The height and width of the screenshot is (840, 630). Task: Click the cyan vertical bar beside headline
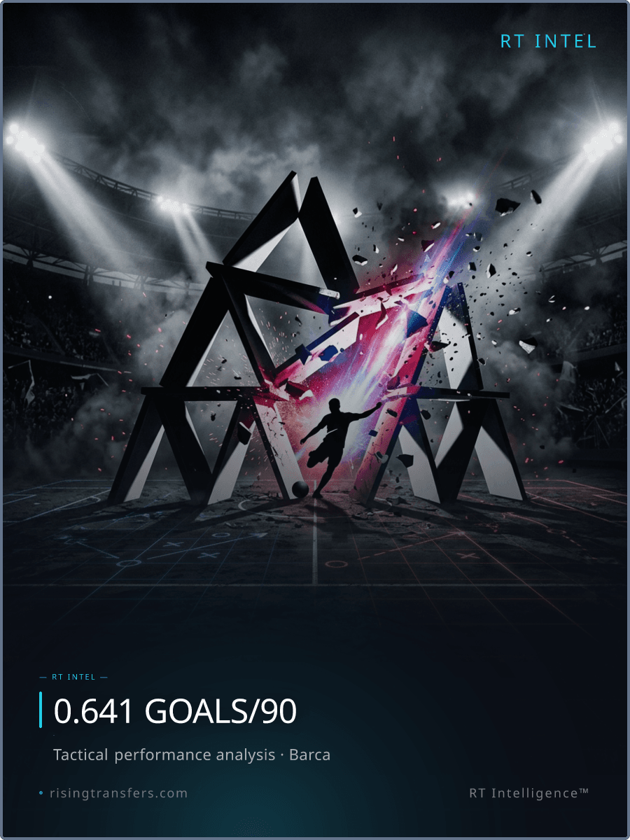point(41,710)
